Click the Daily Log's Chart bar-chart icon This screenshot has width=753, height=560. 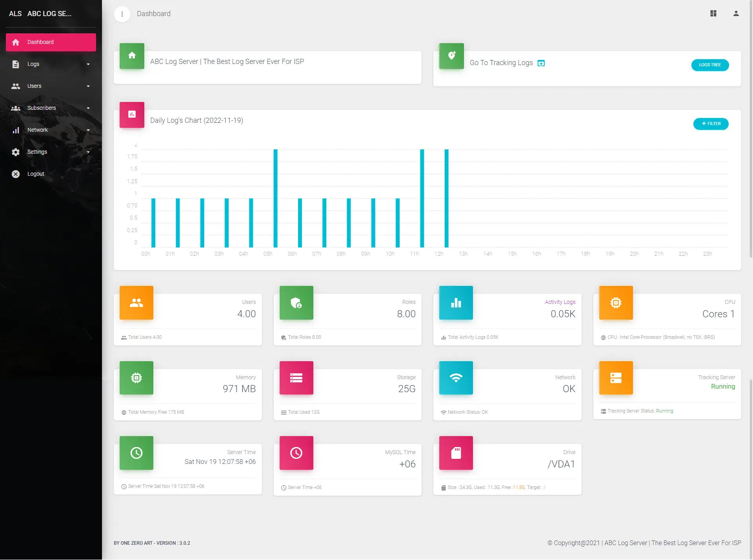[131, 115]
